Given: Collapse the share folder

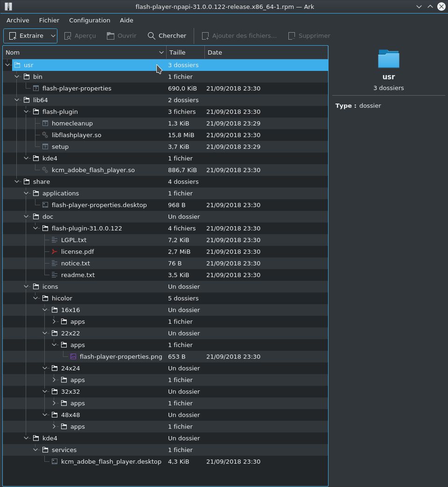Looking at the screenshot, I should tap(17, 182).
